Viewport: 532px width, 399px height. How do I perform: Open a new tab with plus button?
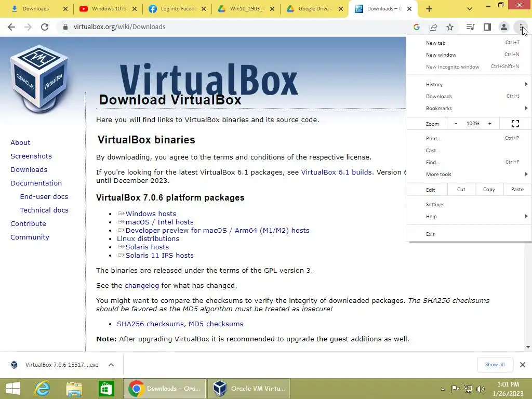coord(429,9)
